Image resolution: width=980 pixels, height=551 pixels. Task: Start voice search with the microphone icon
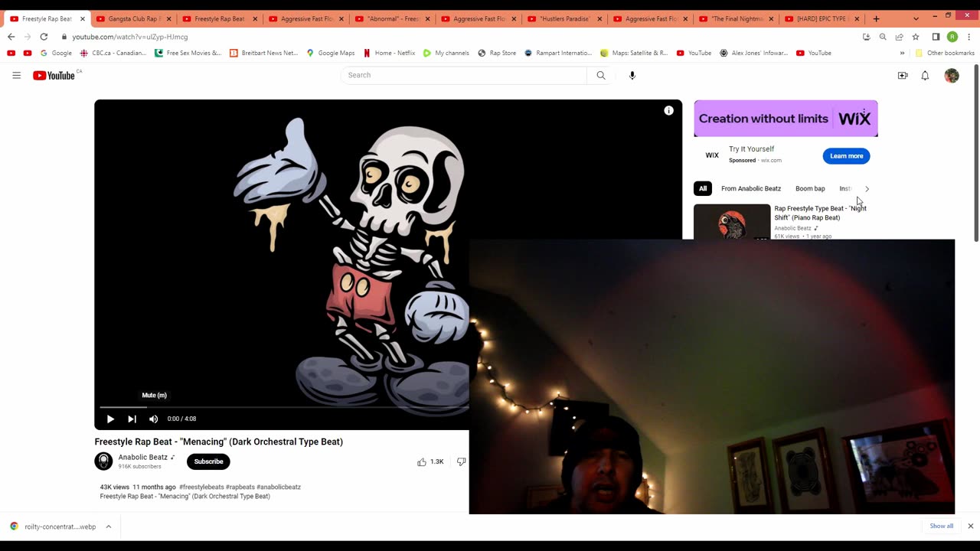[632, 75]
